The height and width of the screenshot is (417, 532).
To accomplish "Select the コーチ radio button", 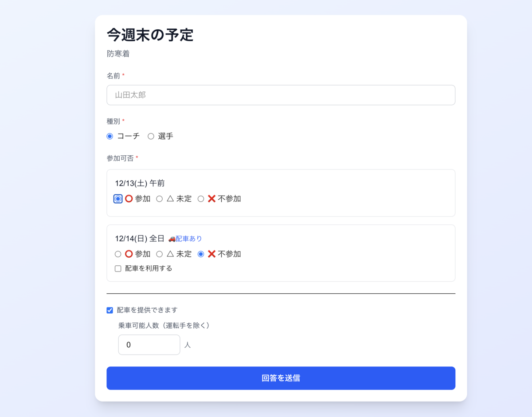I will pos(110,136).
